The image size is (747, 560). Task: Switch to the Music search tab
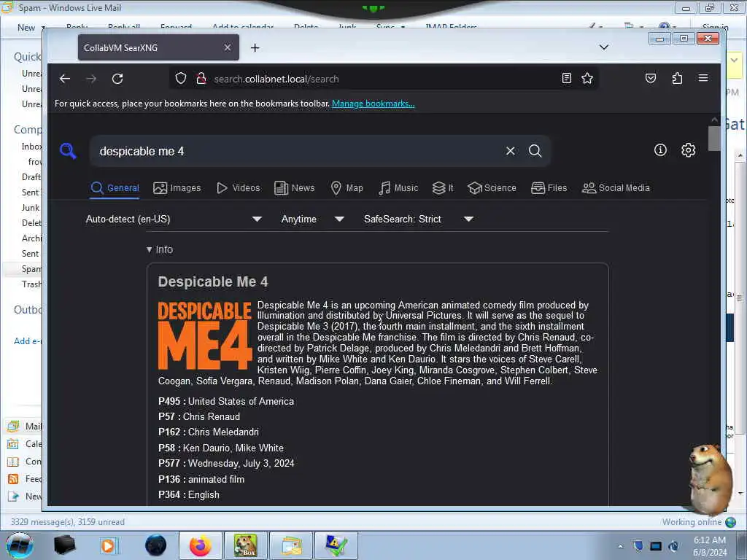click(x=398, y=188)
